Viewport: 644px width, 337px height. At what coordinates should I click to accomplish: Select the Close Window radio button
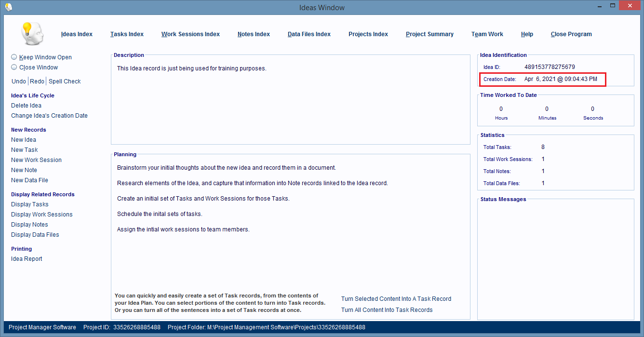14,67
